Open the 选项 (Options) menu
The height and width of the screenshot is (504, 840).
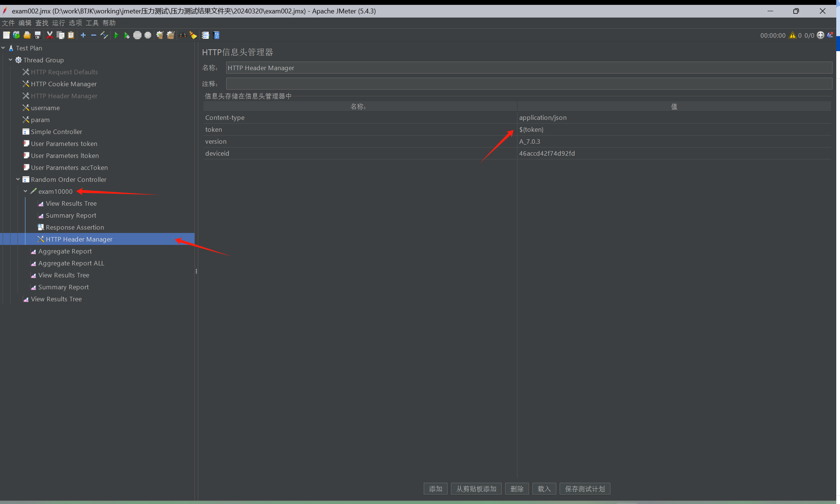point(75,23)
